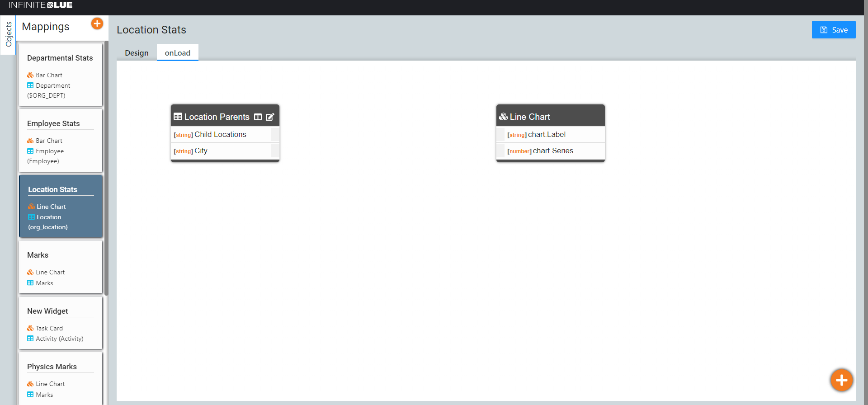
Task: Click Line Chart icon under Marks card
Action: click(30, 272)
